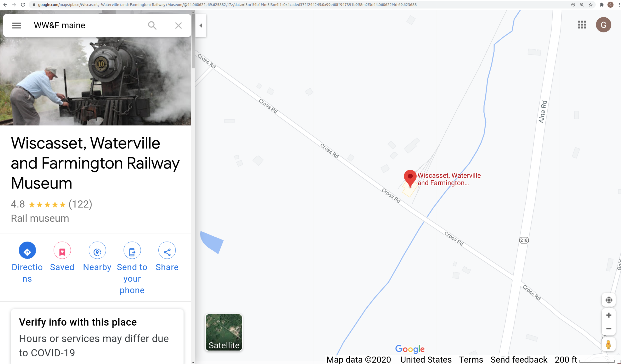Clear the WW&F maine search
621x364 pixels.
pyautogui.click(x=178, y=25)
